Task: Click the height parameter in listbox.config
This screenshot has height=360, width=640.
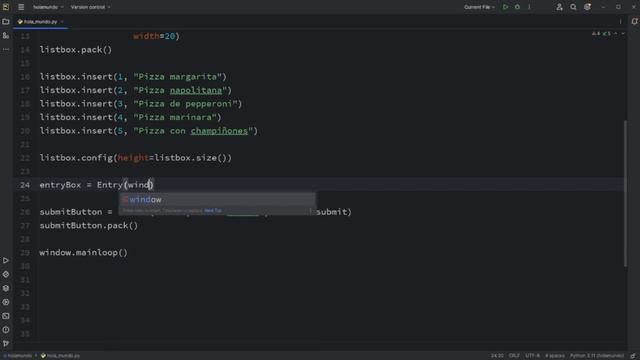Action: tap(133, 158)
